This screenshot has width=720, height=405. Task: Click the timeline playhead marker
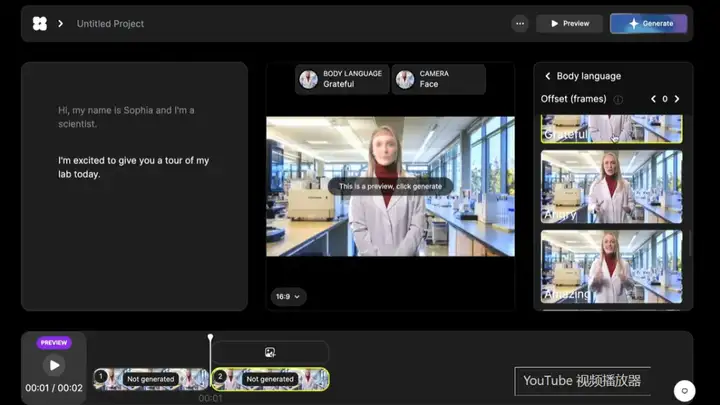coord(210,338)
